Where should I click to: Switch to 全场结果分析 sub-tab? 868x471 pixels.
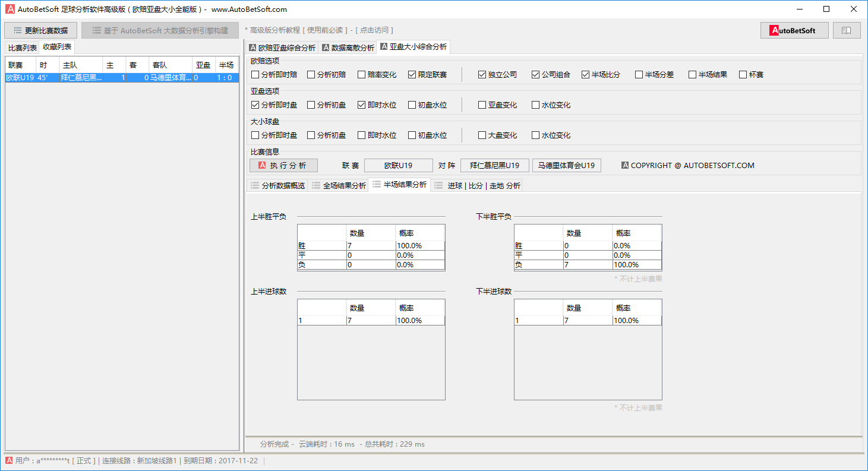[338, 185]
